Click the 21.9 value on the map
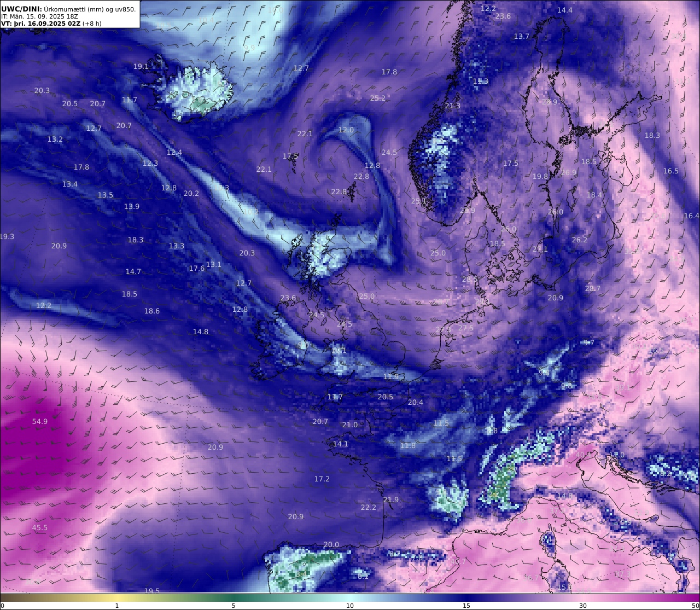This screenshot has width=700, height=610. click(x=391, y=499)
